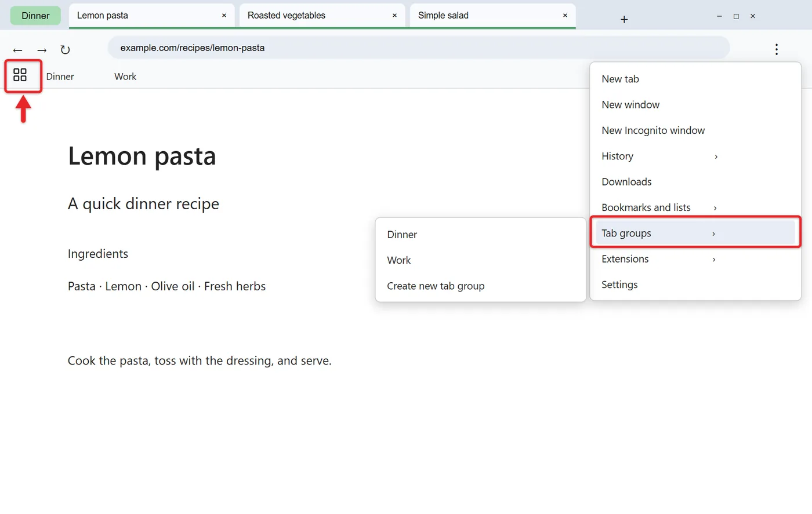Screen dimensions: 812x514
Task: Switch to the Simple salad tab
Action: coord(492,16)
